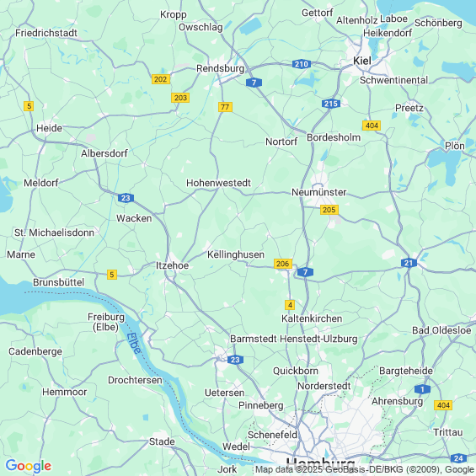The width and height of the screenshot is (476, 476).
Task: Click the yellow 404 road shield near Preetz
Action: pos(372,126)
